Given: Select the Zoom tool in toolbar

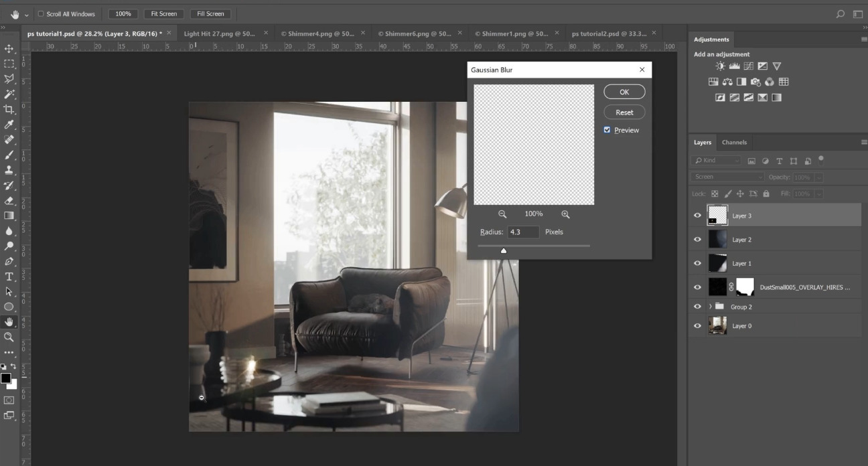Looking at the screenshot, I should [x=9, y=337].
